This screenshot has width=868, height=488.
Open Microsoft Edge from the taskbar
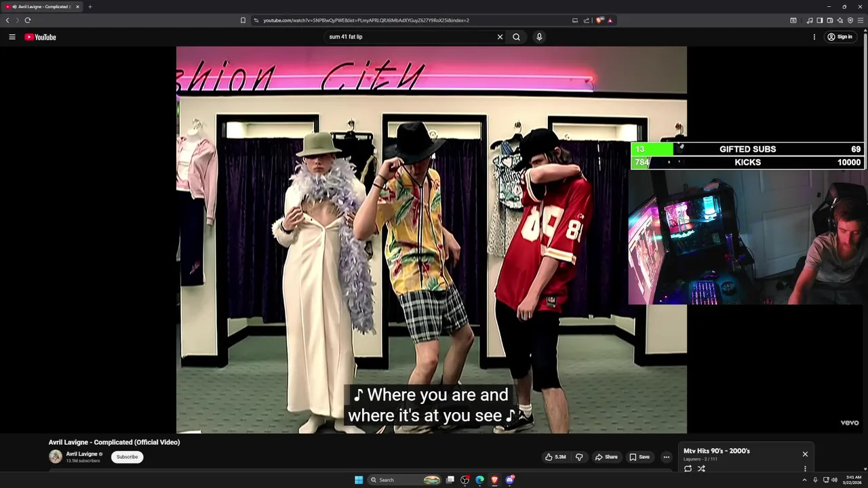click(479, 480)
